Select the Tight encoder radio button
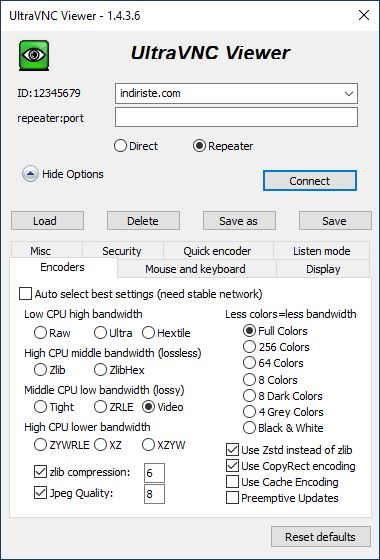This screenshot has height=560, width=380. tap(40, 407)
